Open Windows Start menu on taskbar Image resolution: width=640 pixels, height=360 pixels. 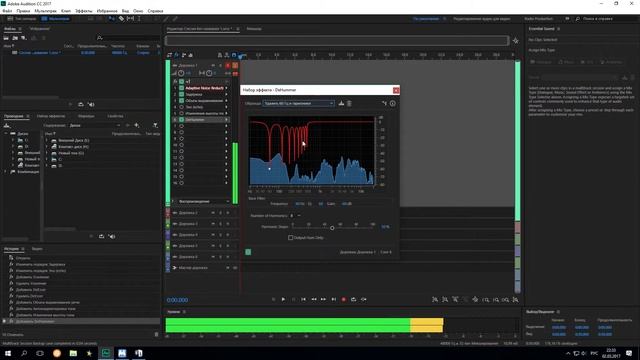tap(8, 353)
